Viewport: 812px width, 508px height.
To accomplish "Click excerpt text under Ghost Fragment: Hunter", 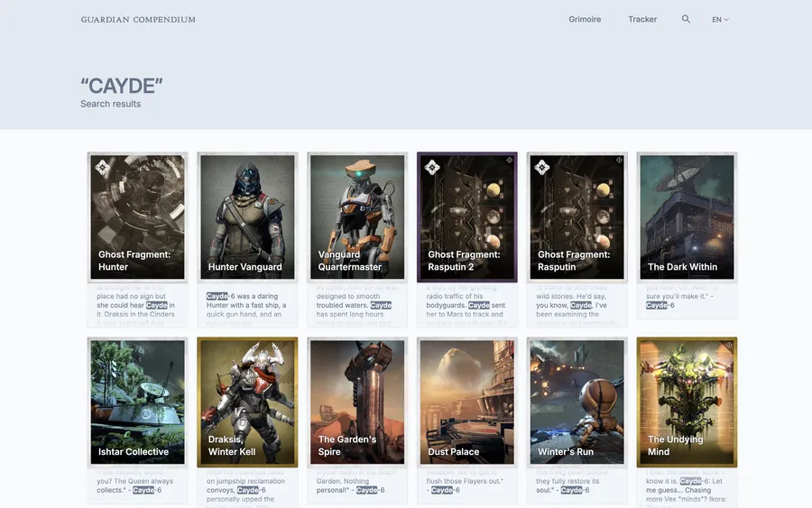I will tap(137, 305).
